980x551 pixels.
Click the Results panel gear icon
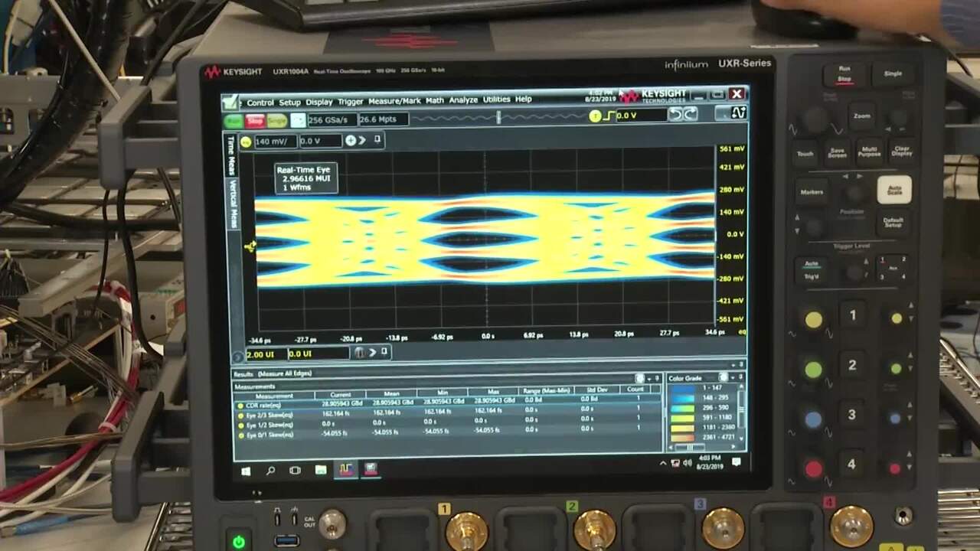pyautogui.click(x=639, y=378)
